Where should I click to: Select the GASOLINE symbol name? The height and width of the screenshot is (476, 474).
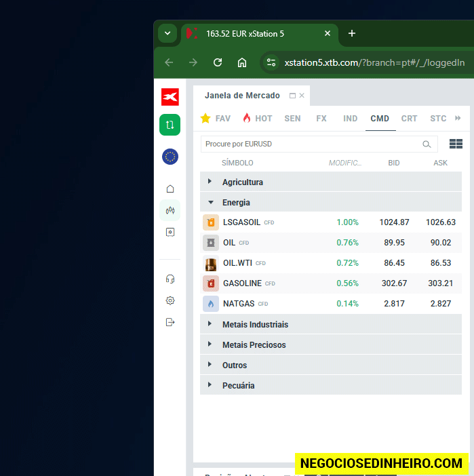click(x=242, y=283)
